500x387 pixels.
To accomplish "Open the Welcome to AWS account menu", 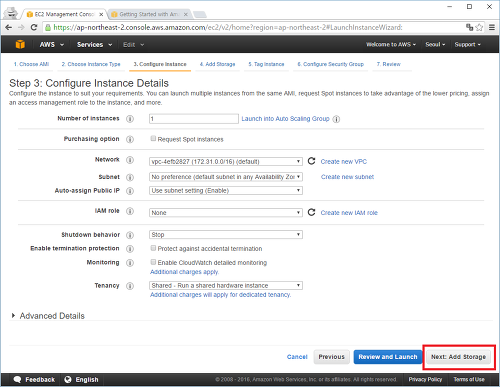I will [x=391, y=44].
